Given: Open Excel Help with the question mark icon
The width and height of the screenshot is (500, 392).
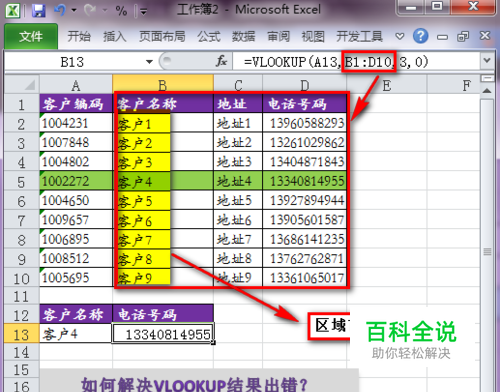Looking at the screenshot, I should [421, 36].
